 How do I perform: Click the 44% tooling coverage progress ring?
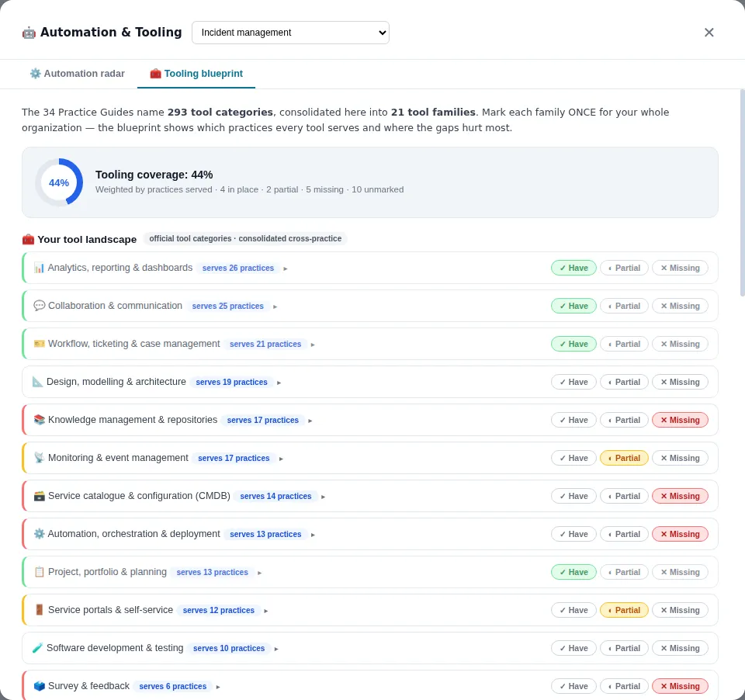tap(59, 182)
